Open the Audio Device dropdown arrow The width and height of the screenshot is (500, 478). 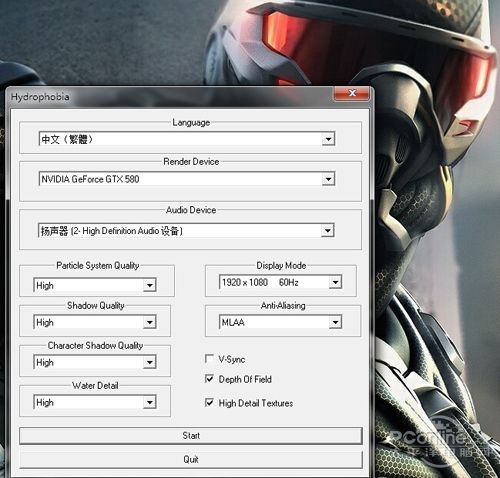click(x=328, y=230)
